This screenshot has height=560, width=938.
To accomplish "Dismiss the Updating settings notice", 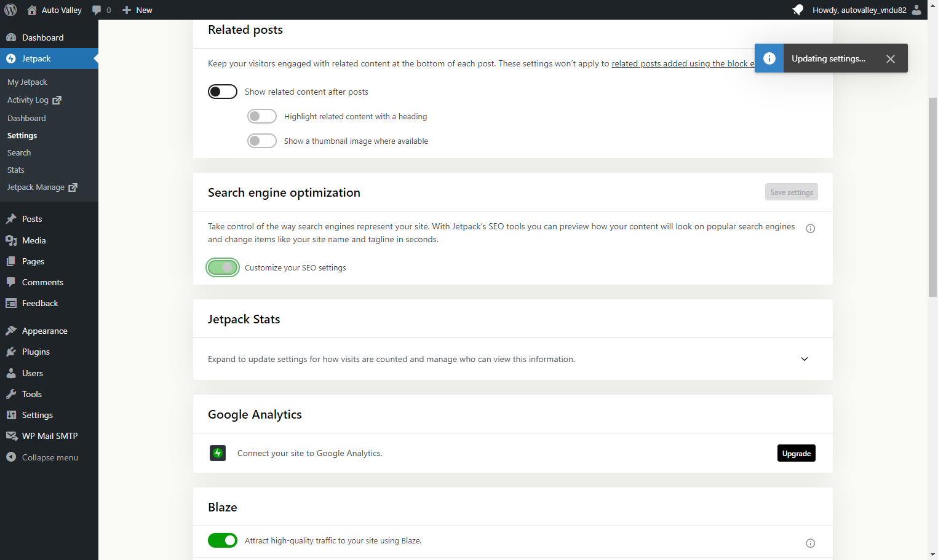I will coord(891,59).
